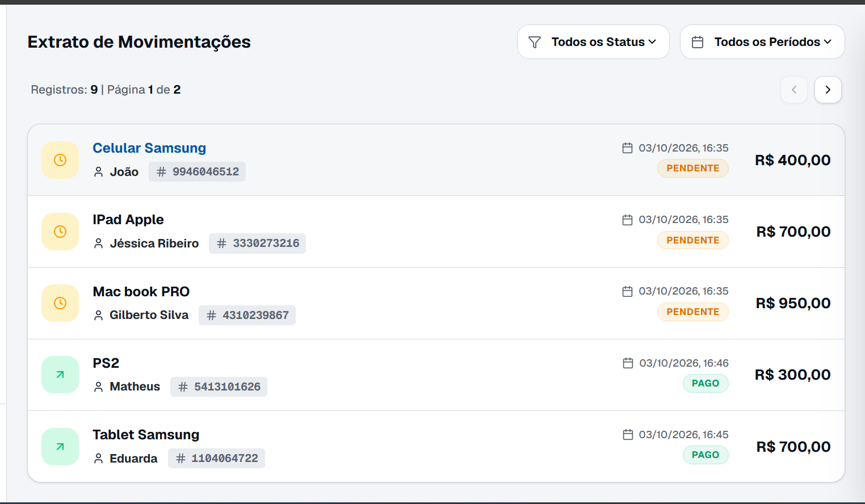Click the person icon beside Eduarda
The image size is (865, 504).
click(99, 458)
